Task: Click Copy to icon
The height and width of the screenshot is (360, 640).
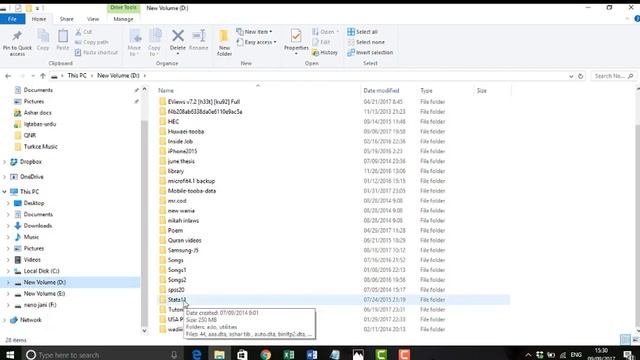Action: click(155, 36)
